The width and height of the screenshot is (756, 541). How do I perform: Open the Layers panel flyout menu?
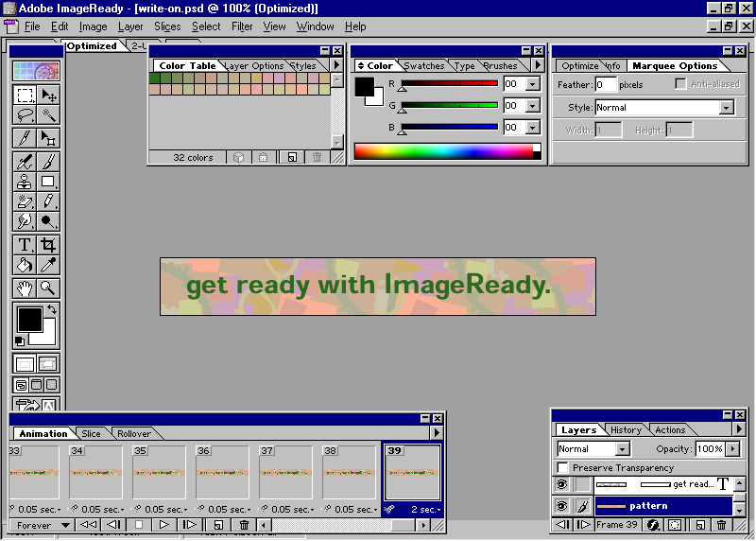point(739,428)
